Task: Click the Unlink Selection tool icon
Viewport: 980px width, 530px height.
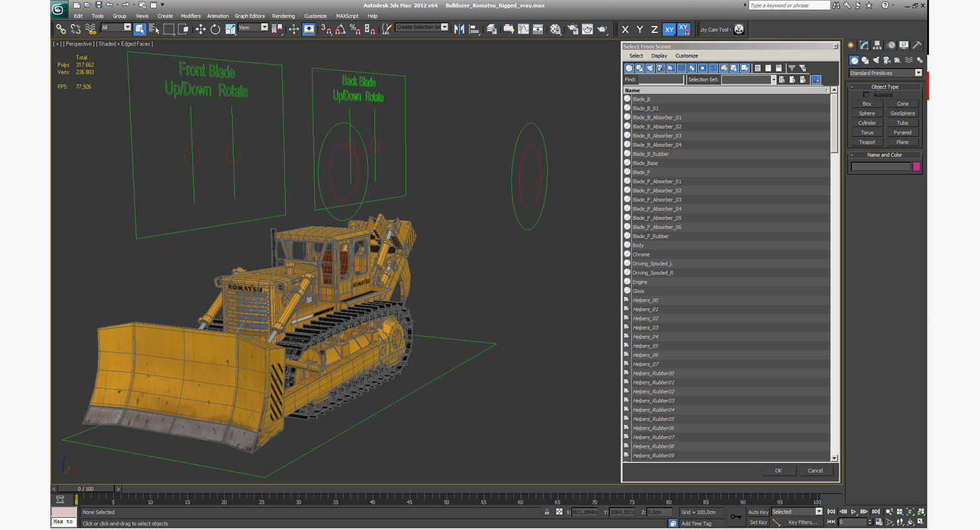Action: 75,29
